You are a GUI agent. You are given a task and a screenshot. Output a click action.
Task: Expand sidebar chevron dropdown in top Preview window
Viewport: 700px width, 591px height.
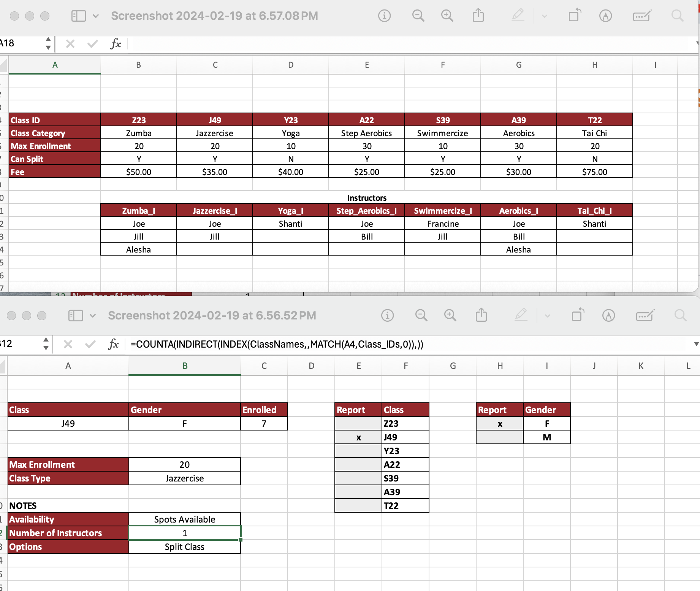96,16
